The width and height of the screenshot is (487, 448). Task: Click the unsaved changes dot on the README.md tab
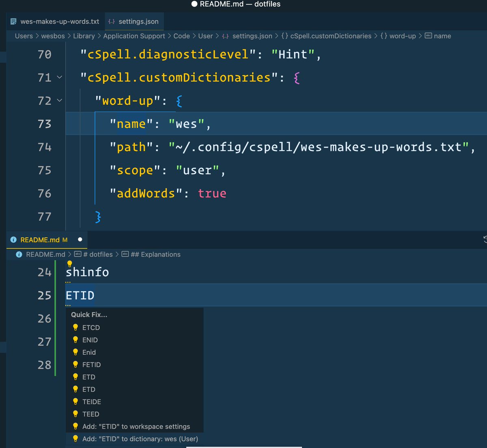80,240
